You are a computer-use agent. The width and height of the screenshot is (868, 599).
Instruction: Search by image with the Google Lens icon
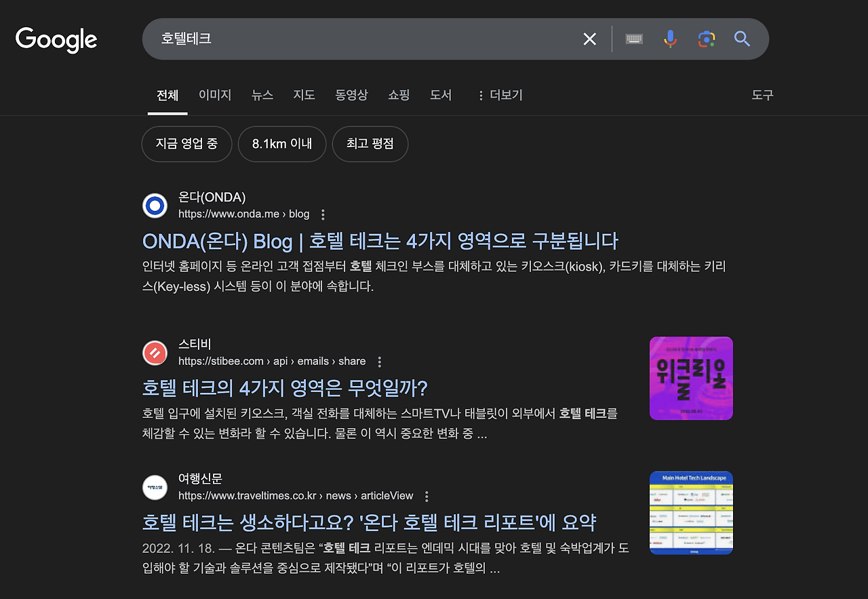[707, 39]
